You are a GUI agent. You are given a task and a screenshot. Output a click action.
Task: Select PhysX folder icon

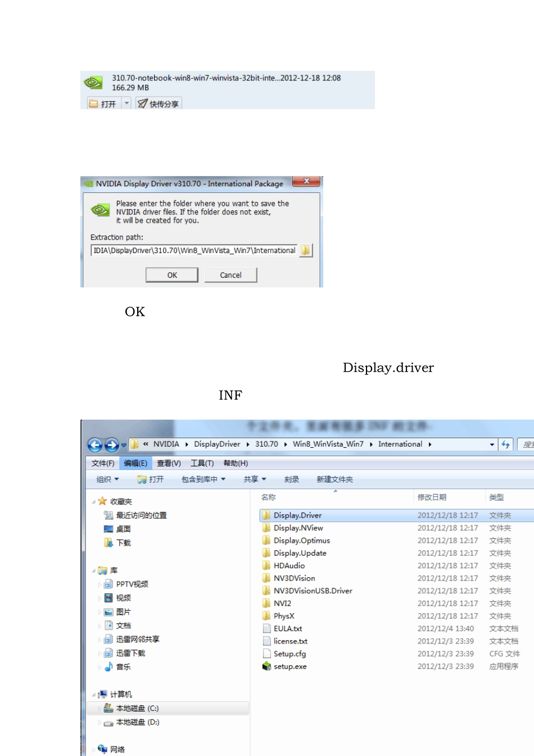pyautogui.click(x=266, y=616)
